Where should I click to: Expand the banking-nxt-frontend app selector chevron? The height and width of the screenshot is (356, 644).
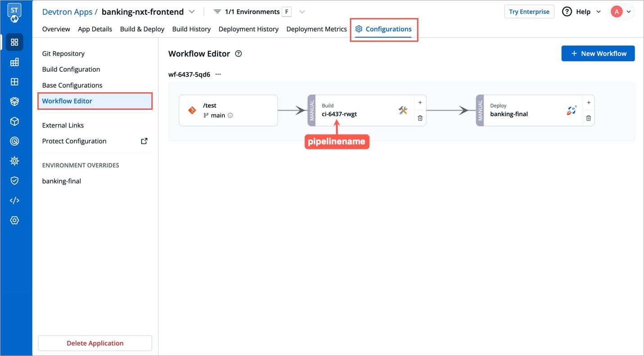(192, 12)
